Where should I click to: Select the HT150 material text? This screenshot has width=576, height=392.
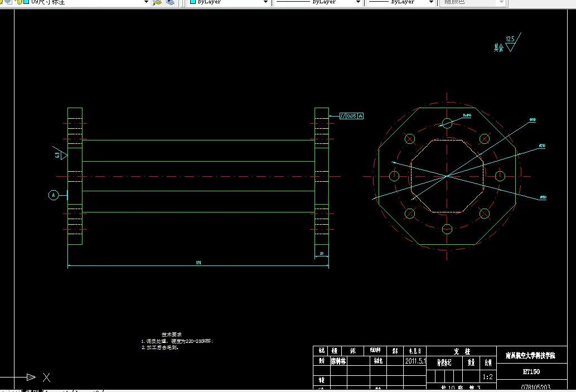click(x=531, y=371)
